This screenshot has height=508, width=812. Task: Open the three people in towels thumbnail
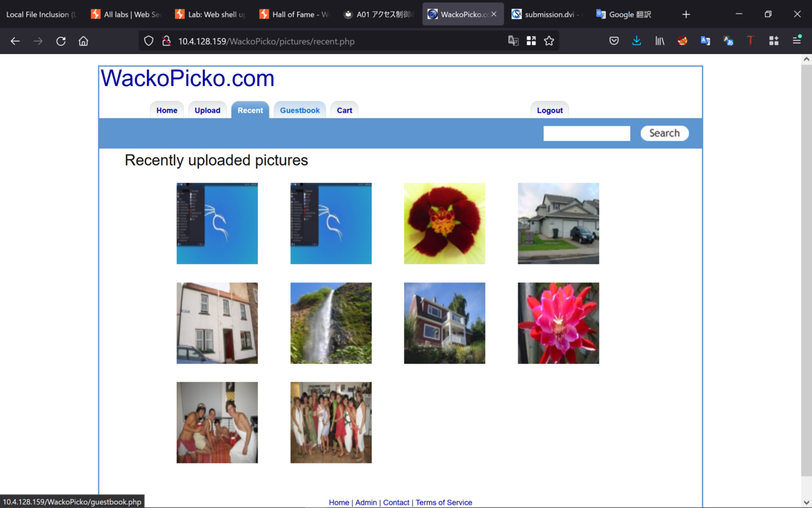pyautogui.click(x=217, y=423)
